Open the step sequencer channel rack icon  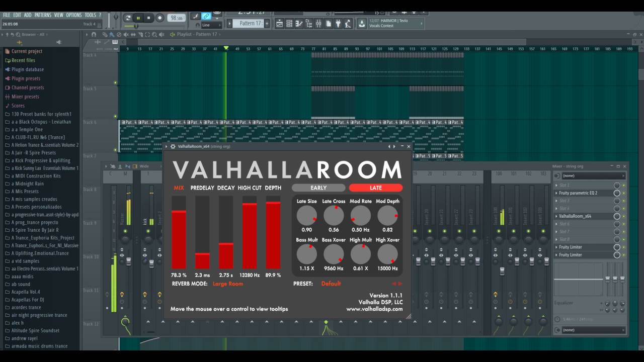289,23
